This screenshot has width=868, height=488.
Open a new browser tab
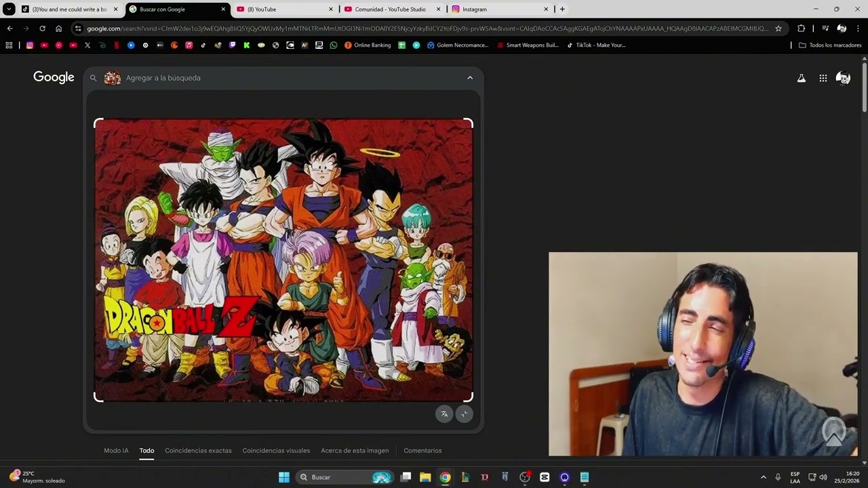[562, 9]
